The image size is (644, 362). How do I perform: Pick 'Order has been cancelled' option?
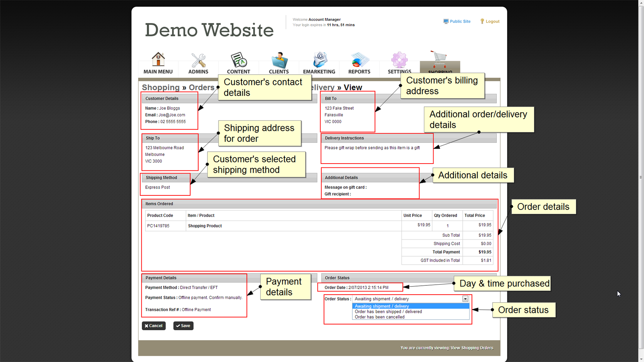coord(379,317)
